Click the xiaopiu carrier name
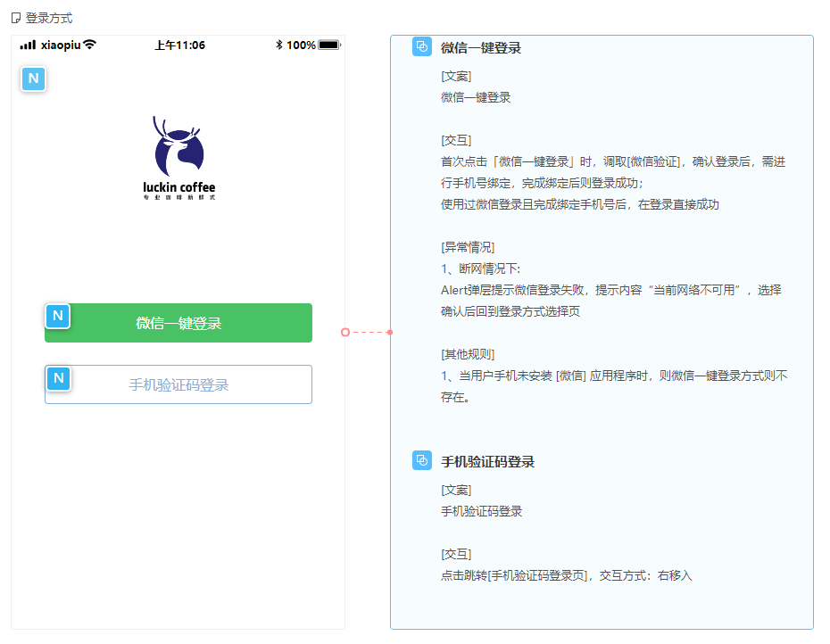 [61, 45]
